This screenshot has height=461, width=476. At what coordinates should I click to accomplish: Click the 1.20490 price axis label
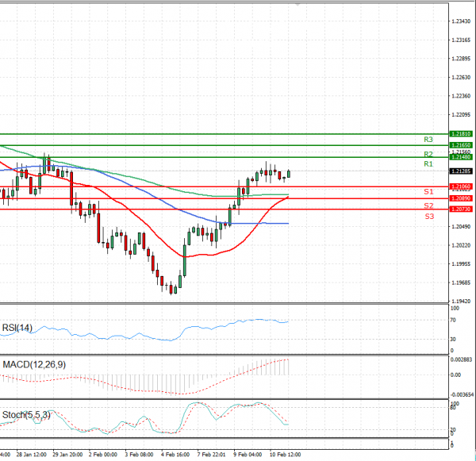pyautogui.click(x=461, y=227)
